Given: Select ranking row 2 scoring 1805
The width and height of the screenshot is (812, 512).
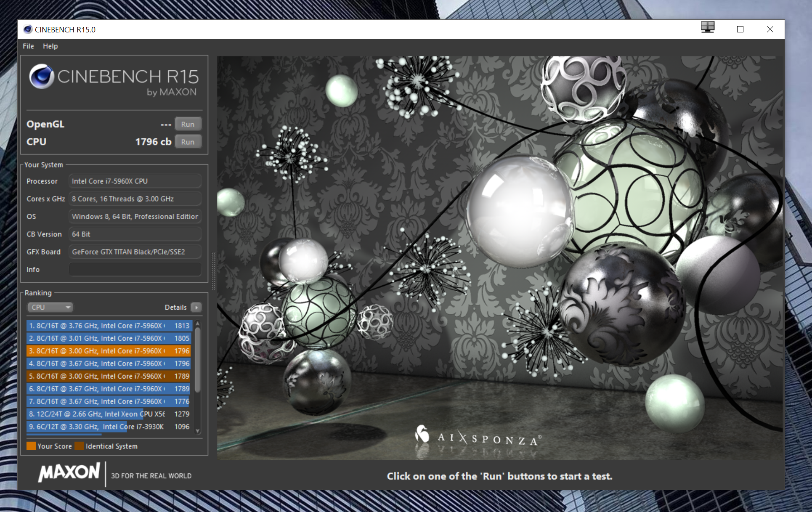Looking at the screenshot, I should pyautogui.click(x=109, y=338).
